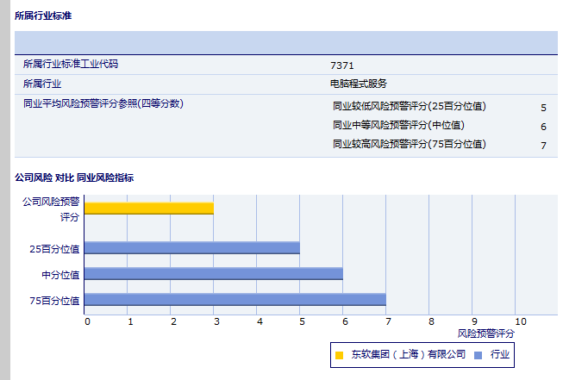Click the yellow legend swatch for 东软集团
The height and width of the screenshot is (380, 588).
tap(340, 355)
